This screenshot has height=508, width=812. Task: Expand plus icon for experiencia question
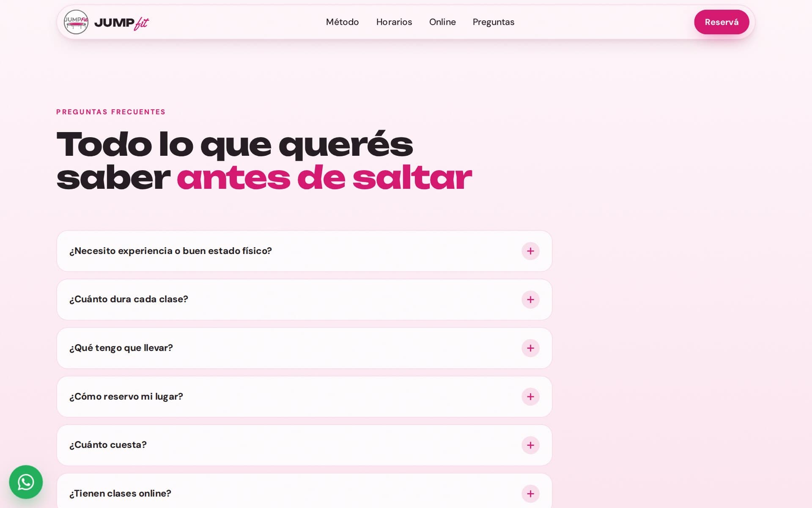pos(530,251)
